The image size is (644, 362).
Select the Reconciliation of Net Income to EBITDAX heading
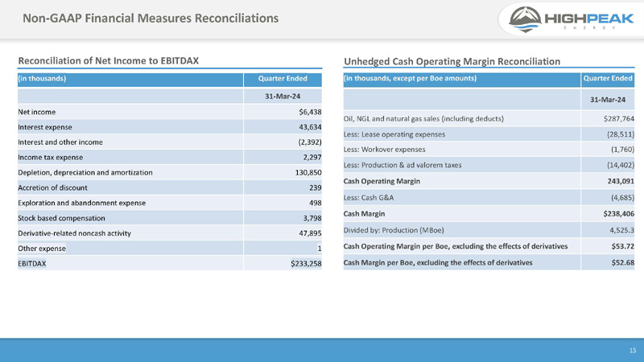pos(108,61)
